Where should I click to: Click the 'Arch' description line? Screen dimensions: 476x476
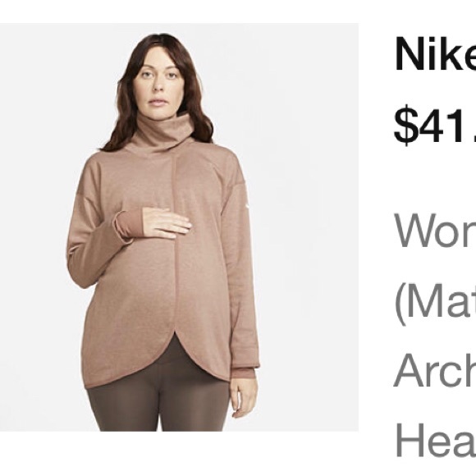point(435,370)
